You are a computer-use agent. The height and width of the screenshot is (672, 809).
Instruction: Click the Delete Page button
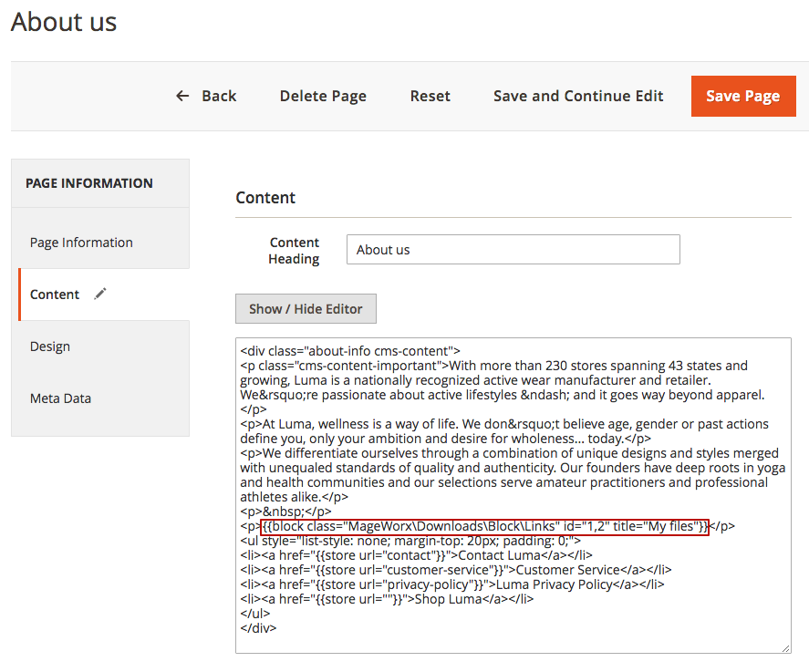pos(323,96)
